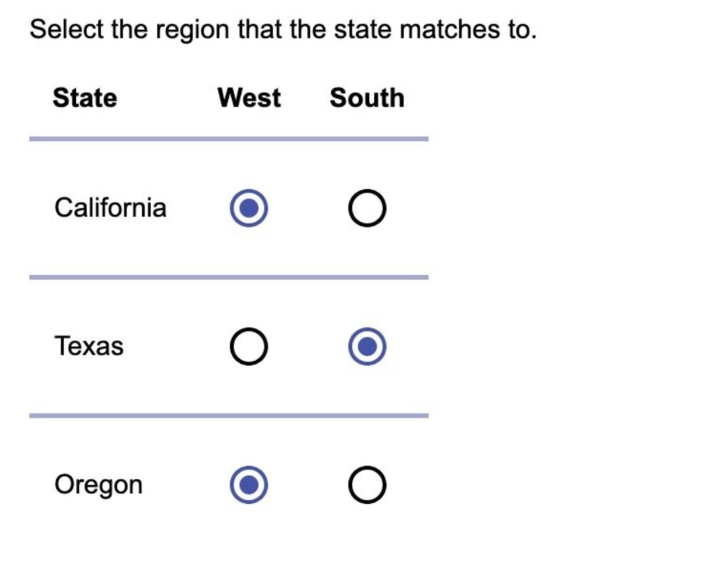Click the word "state" in the instruction sentence
The width and height of the screenshot is (728, 572).
point(363,29)
